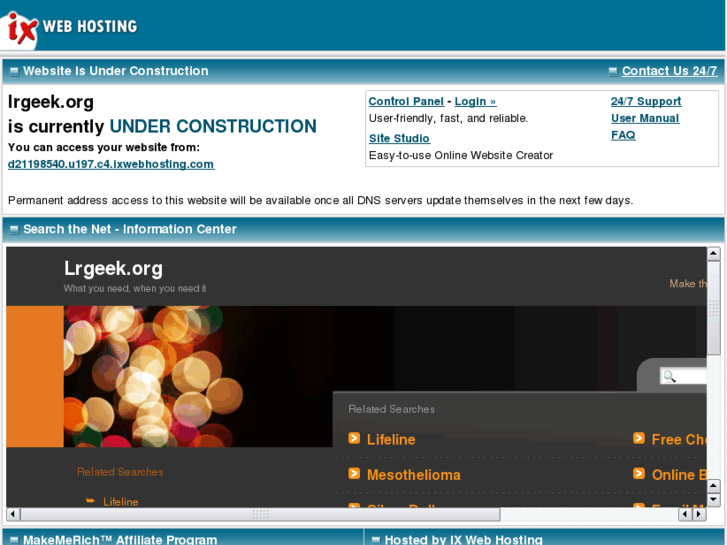This screenshot has height=545, width=727.
Task: Click the frame's top vertical scroll-up arrow
Action: coord(713,254)
